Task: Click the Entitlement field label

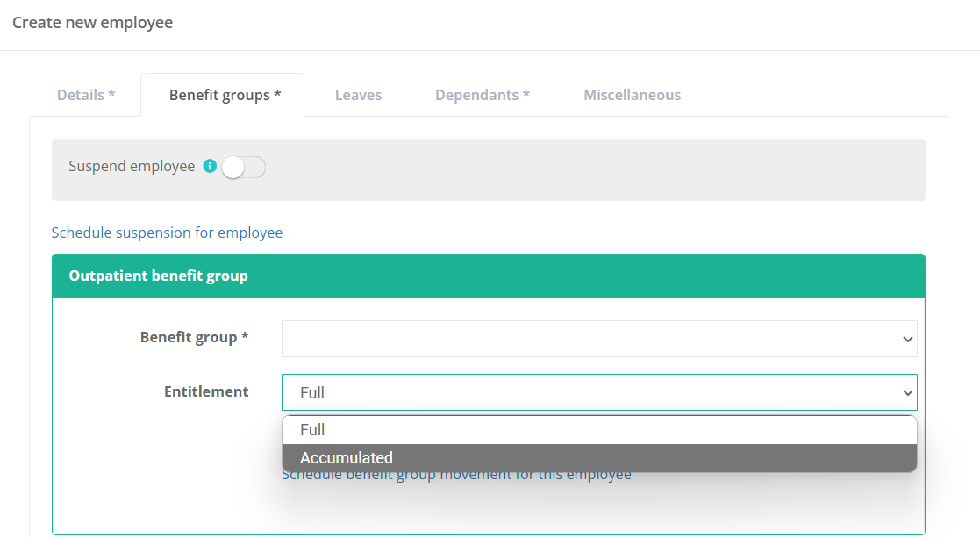Action: pyautogui.click(x=206, y=391)
